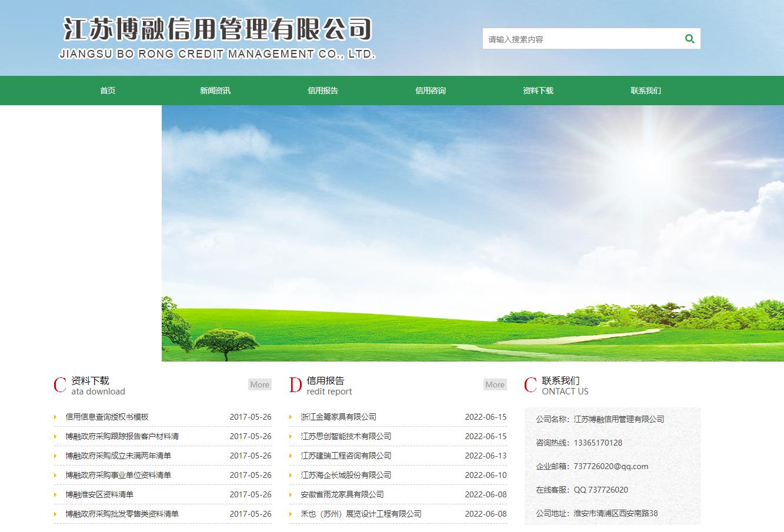The width and height of the screenshot is (784, 532).
Task: Open 安徽省雨龙家具有限公司 report link
Action: tap(342, 494)
